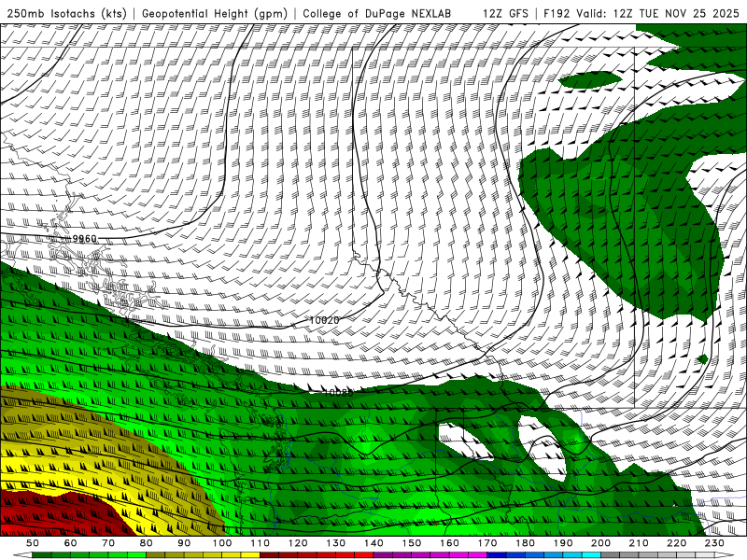The height and width of the screenshot is (560, 747).
Task: Click the 190 value on the legend
Action: (x=563, y=543)
